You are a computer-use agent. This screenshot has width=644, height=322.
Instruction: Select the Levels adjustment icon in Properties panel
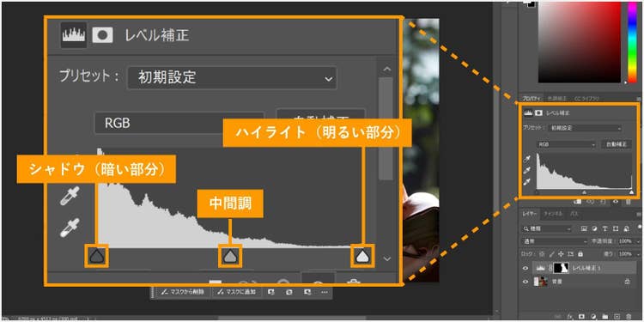click(x=528, y=112)
